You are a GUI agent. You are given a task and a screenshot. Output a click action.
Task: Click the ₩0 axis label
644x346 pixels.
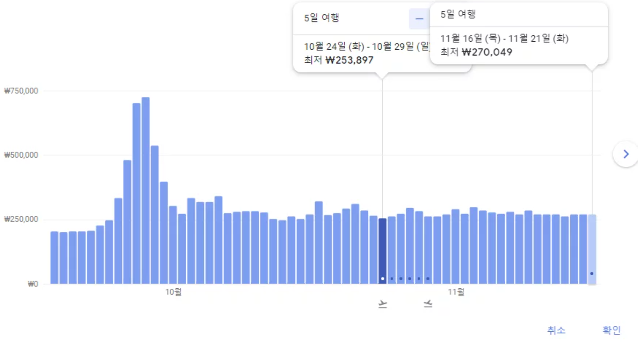tap(33, 284)
